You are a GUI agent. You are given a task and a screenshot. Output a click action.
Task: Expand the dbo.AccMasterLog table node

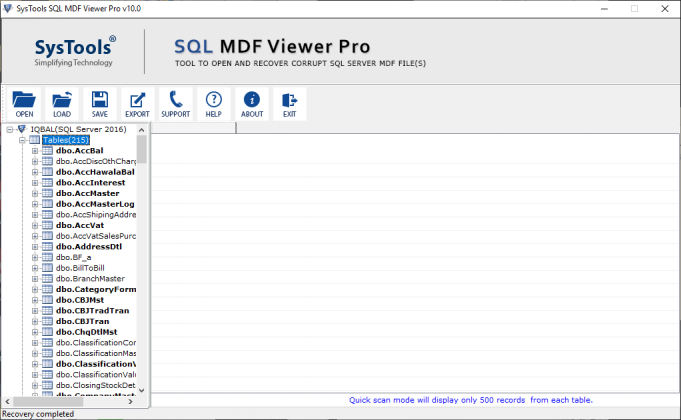[x=35, y=204]
